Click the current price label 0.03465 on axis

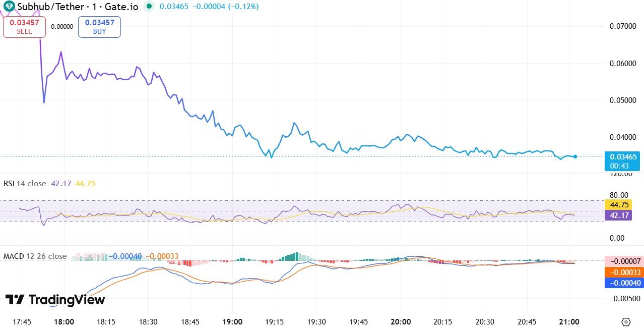623,157
